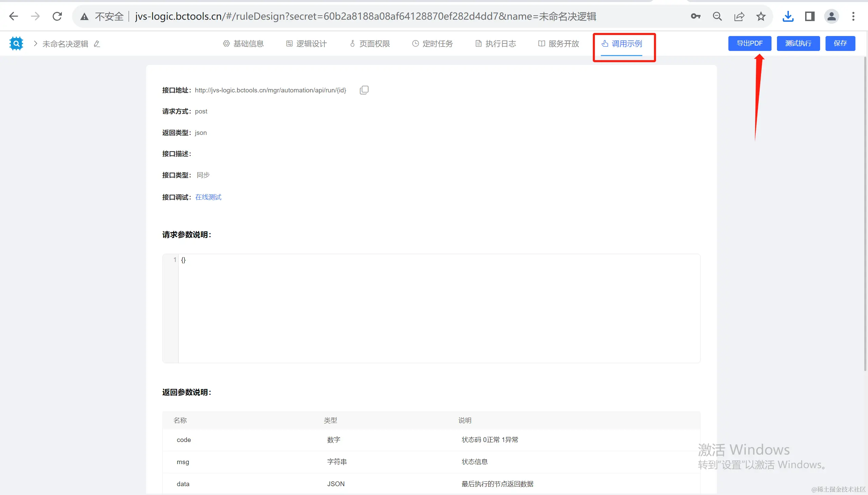Bookmark the page with the star icon
868x495 pixels.
[x=761, y=16]
